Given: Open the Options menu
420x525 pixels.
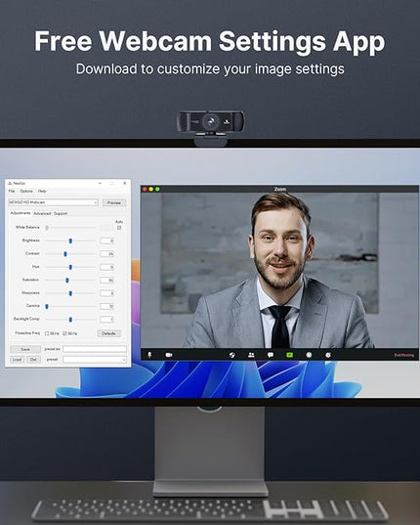Looking at the screenshot, I should (26, 191).
